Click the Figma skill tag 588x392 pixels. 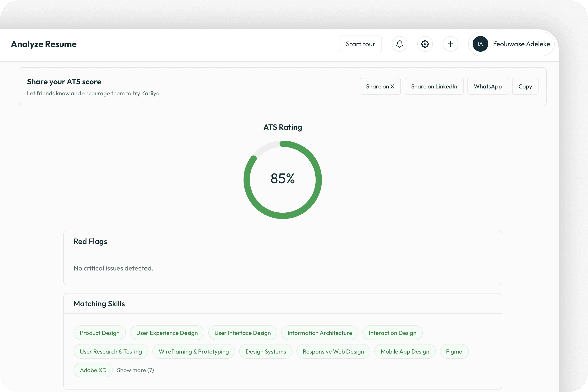tap(454, 352)
